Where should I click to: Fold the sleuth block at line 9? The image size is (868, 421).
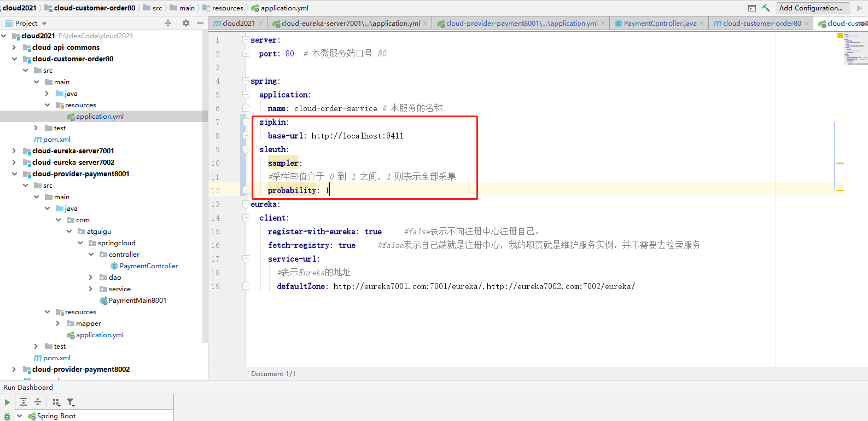[246, 149]
